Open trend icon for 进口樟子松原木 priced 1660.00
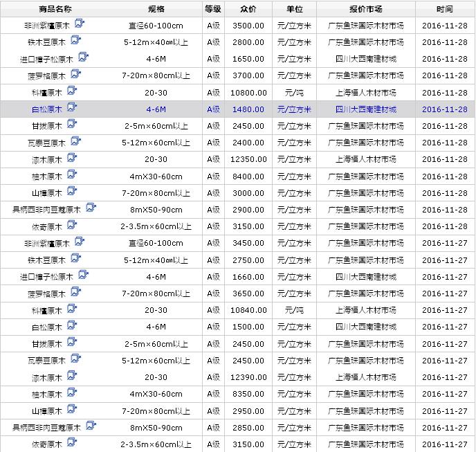The height and width of the screenshot is (452, 476). point(84,275)
